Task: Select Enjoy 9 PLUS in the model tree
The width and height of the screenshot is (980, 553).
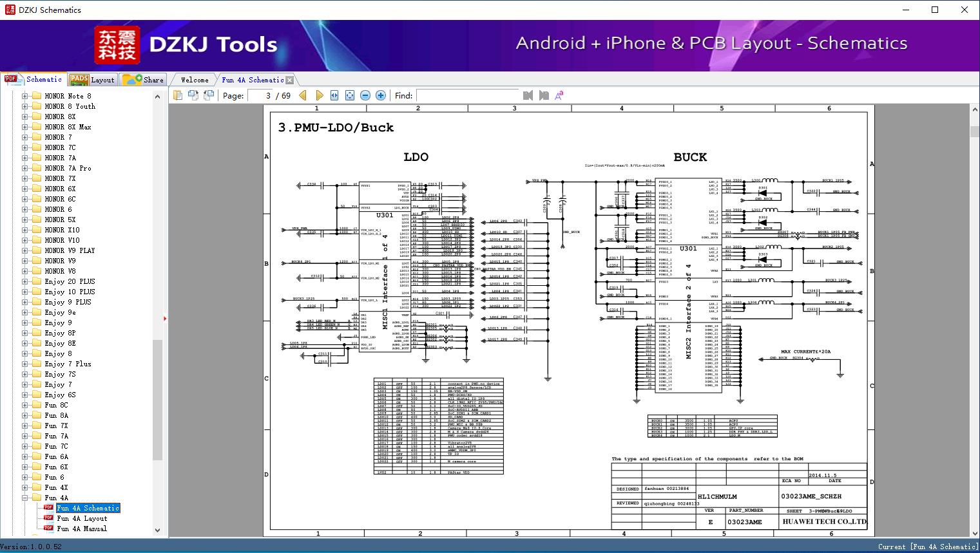Action: point(68,302)
